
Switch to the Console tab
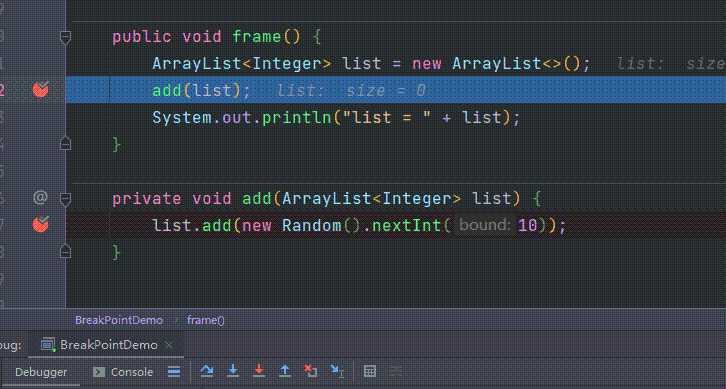coord(123,372)
